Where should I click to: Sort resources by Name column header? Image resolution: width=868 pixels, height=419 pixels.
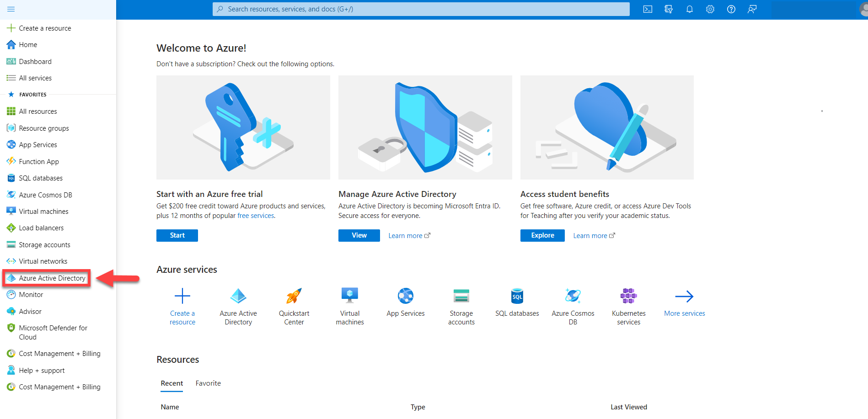[170, 407]
